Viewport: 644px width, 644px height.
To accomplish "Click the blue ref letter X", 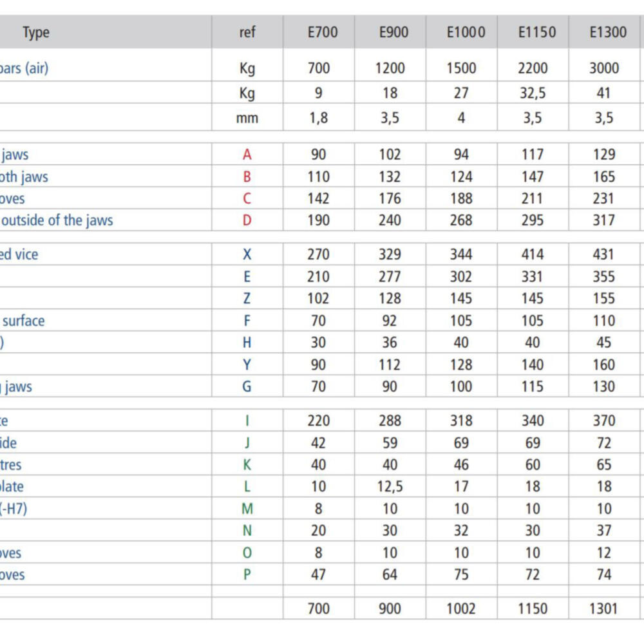I will (247, 254).
